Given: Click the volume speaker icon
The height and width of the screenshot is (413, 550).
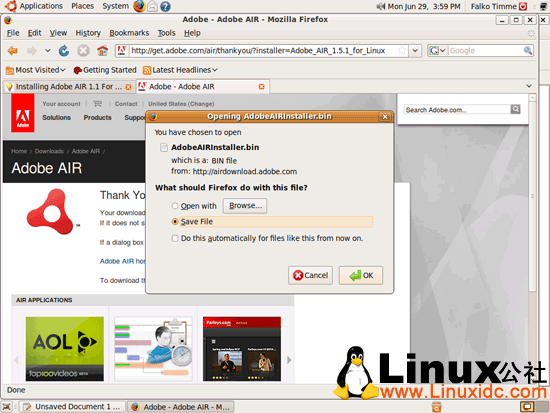Looking at the screenshot, I should point(381,6).
